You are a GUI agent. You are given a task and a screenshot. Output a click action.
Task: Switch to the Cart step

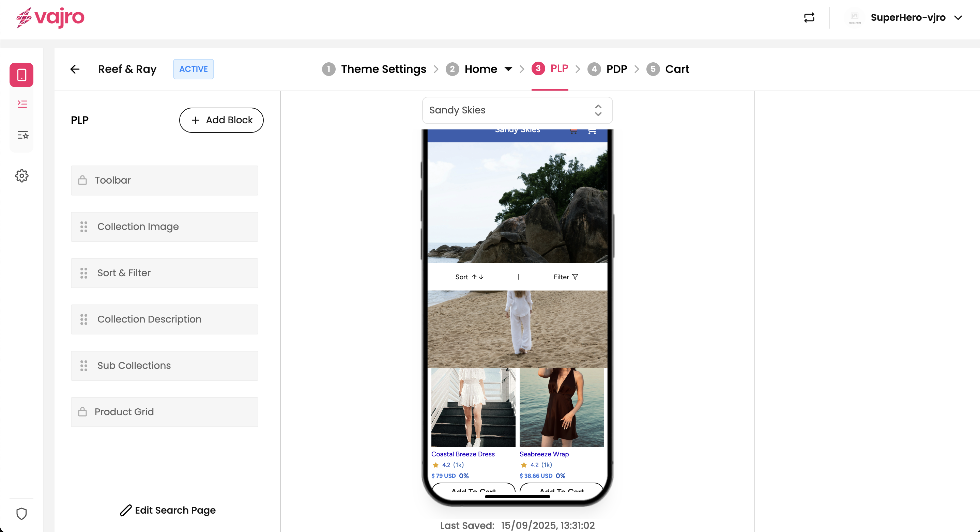(x=677, y=69)
